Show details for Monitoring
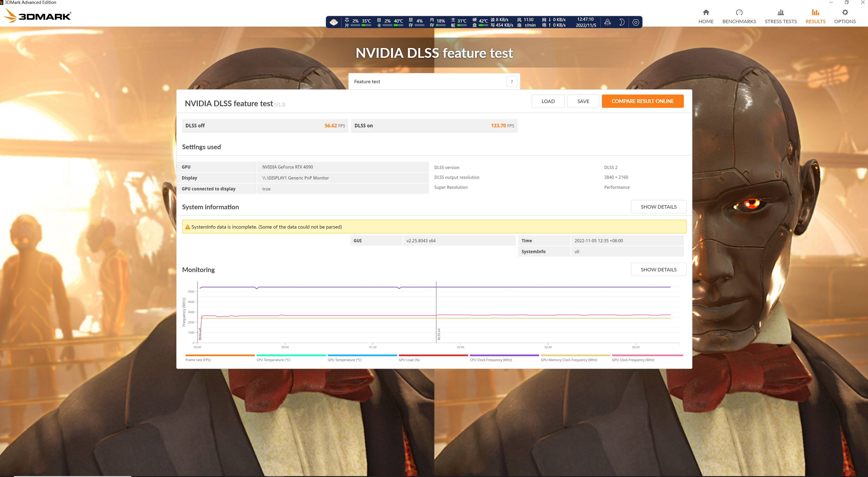The width and height of the screenshot is (868, 477). pyautogui.click(x=658, y=270)
